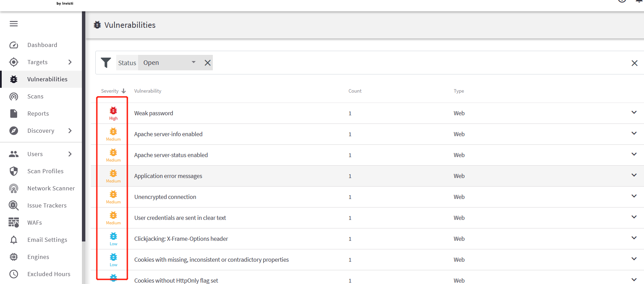Expand the Discovery submenu chevron
Viewport: 644px width, 284px height.
[x=70, y=131]
